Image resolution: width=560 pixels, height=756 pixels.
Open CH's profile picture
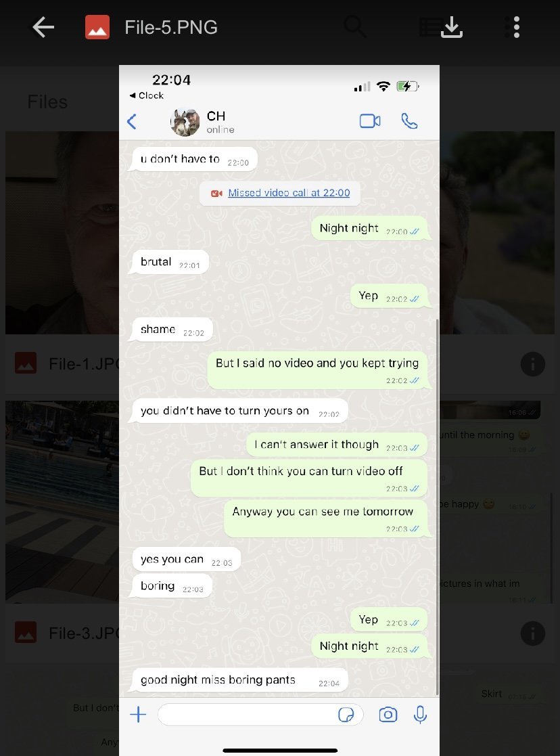coord(185,123)
